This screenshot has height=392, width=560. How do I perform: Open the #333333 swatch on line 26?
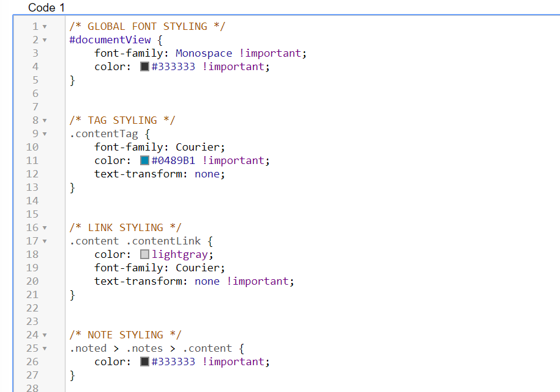(144, 361)
